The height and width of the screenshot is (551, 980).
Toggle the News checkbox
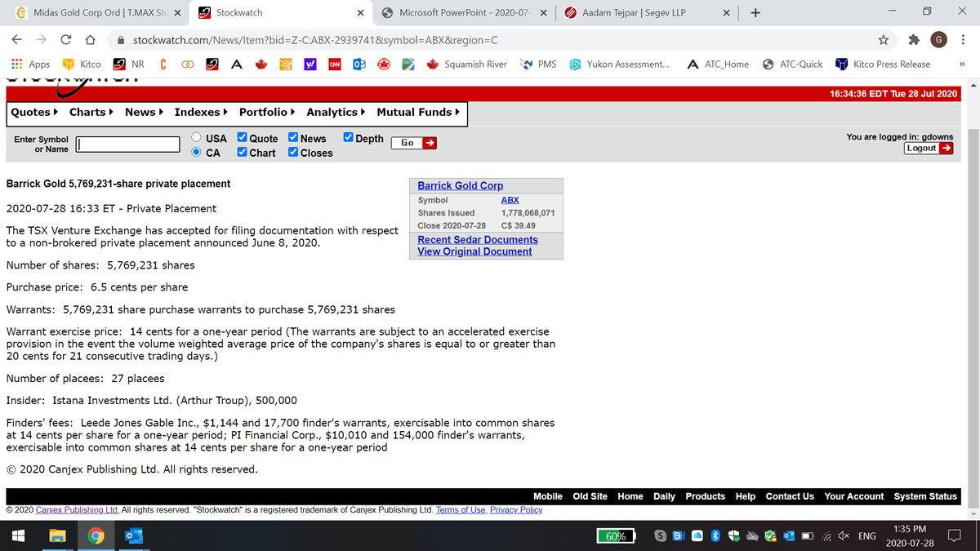click(293, 138)
